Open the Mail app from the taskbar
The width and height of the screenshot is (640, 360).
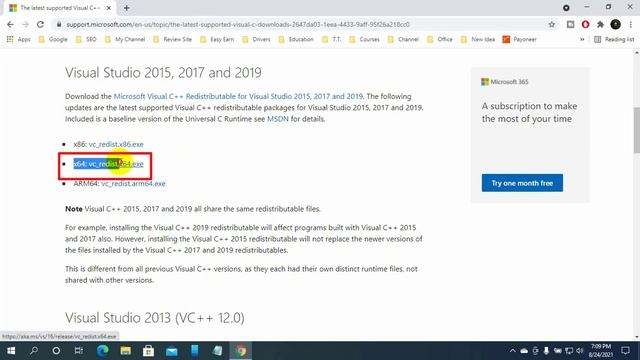171,351
